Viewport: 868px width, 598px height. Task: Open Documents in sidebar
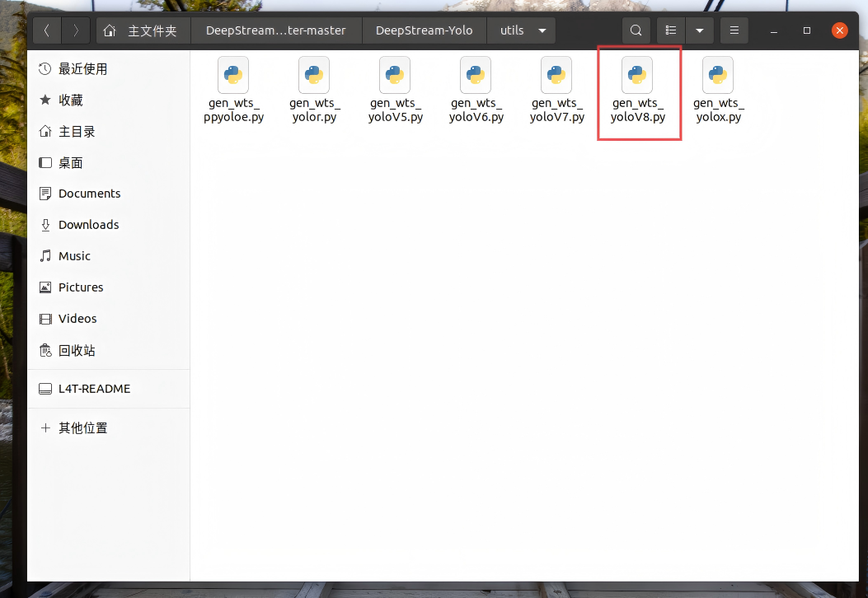(109, 194)
